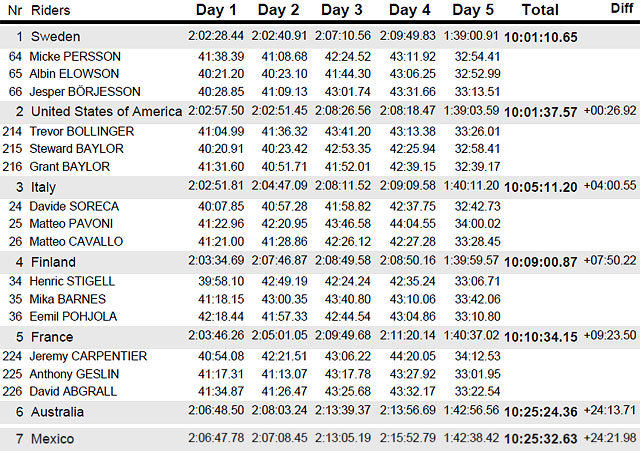Click rider Grant BAYLOR

[x=69, y=167]
